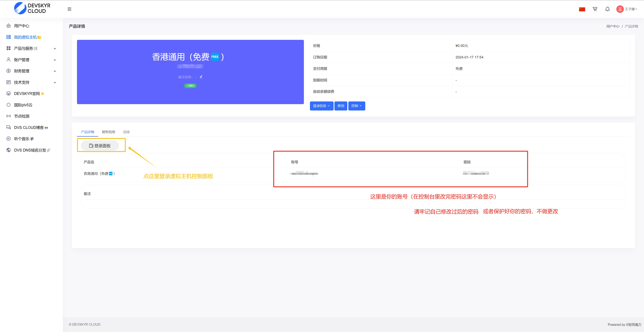Viewport: 644px width, 332px height.
Task: Expand the 产品与服务 sidebar menu
Action: [31, 48]
